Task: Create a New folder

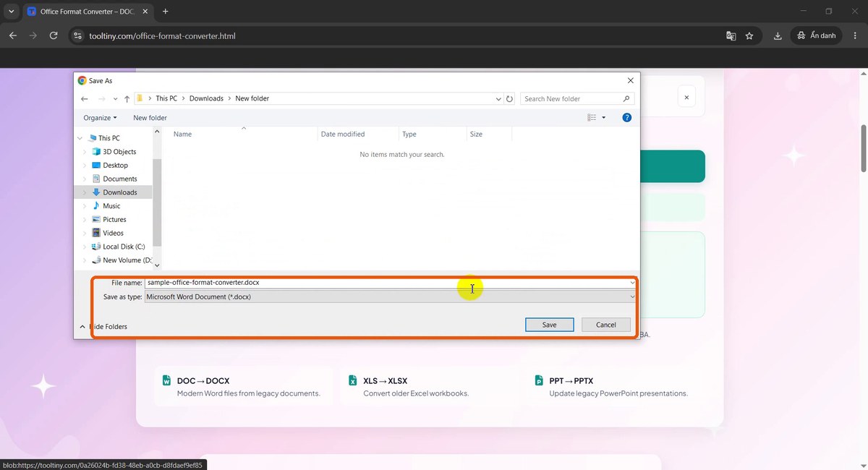Action: pyautogui.click(x=150, y=118)
